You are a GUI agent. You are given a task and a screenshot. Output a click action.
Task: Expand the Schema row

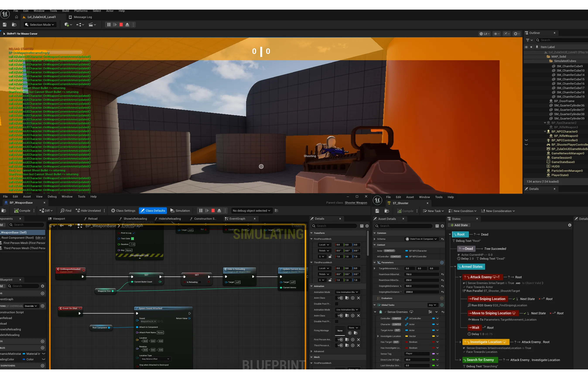(x=375, y=239)
